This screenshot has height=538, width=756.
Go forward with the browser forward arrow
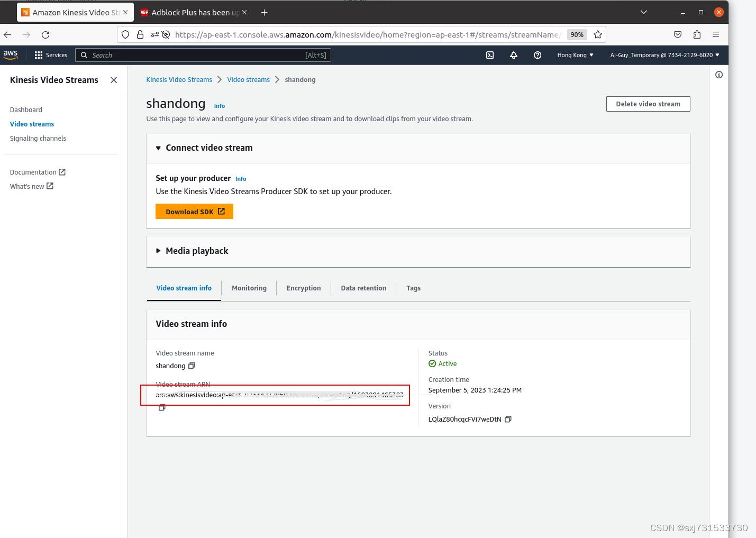pos(26,34)
